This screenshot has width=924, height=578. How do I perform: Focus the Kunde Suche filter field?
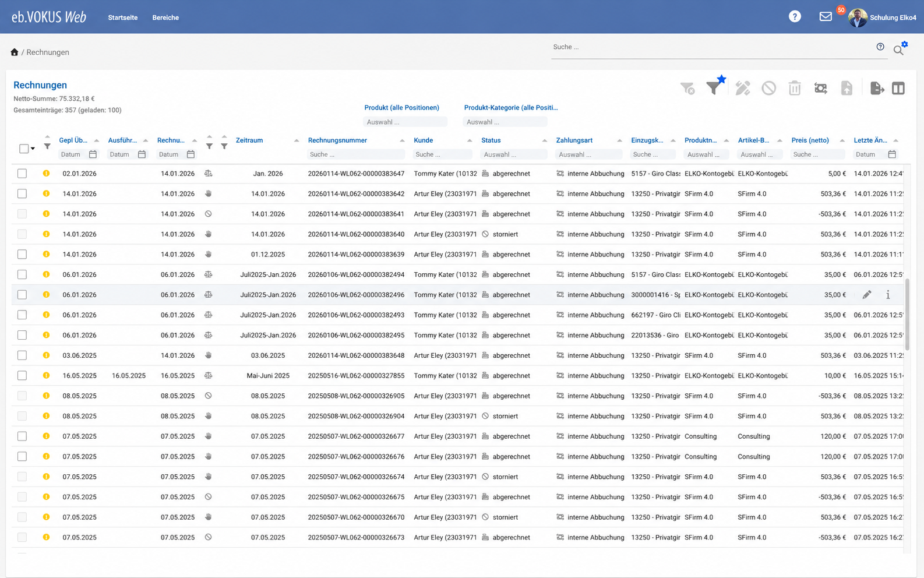[443, 154]
